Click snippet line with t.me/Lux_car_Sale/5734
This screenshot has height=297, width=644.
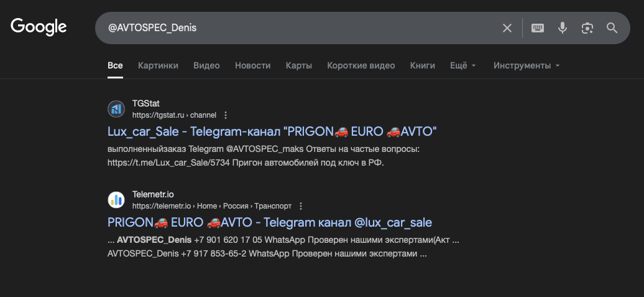[x=246, y=163]
